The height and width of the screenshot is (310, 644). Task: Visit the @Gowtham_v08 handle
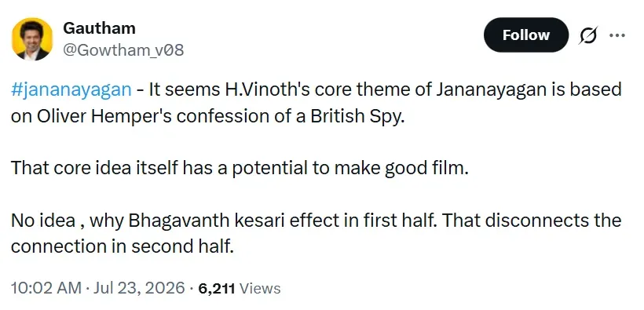click(123, 50)
